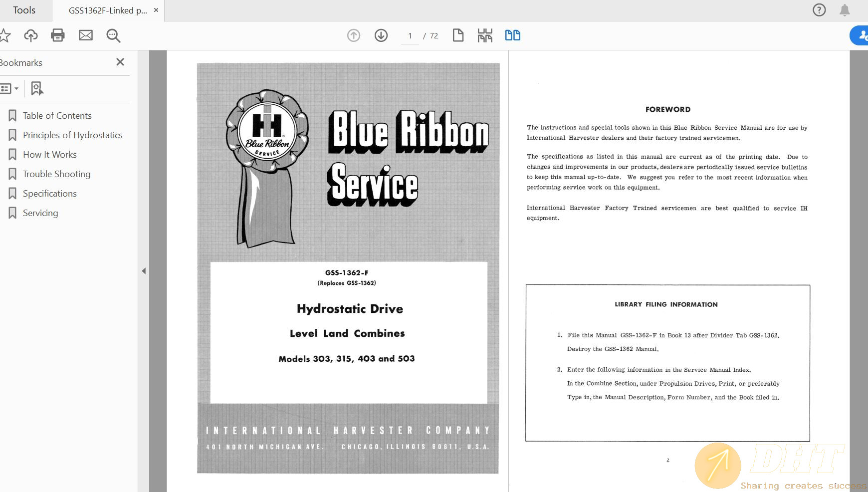Select single page view icon
Viewport: 868px width, 492px height.
[x=458, y=35]
